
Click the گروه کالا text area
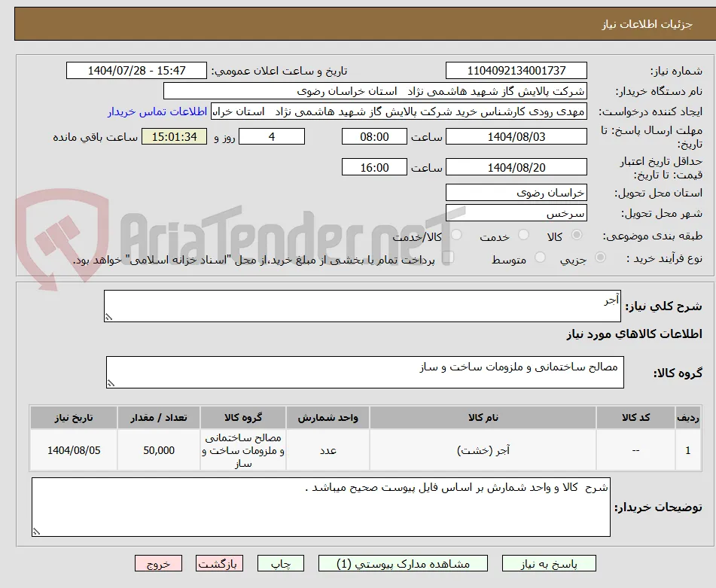[365, 372]
